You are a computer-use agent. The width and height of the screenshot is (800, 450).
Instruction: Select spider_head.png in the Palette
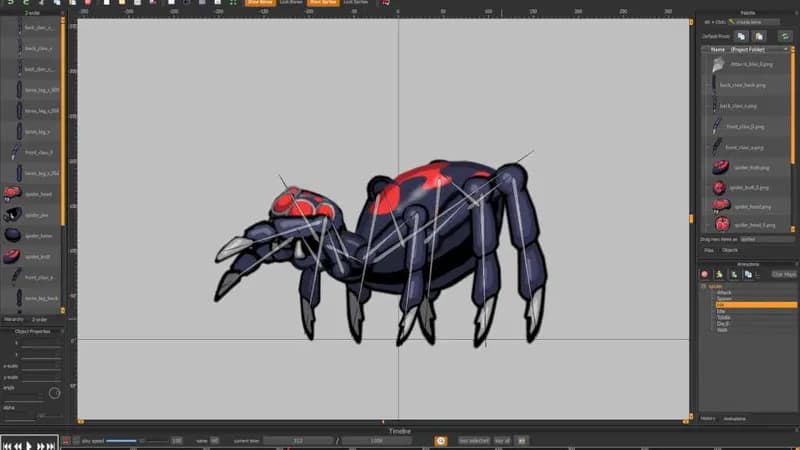[x=747, y=207]
